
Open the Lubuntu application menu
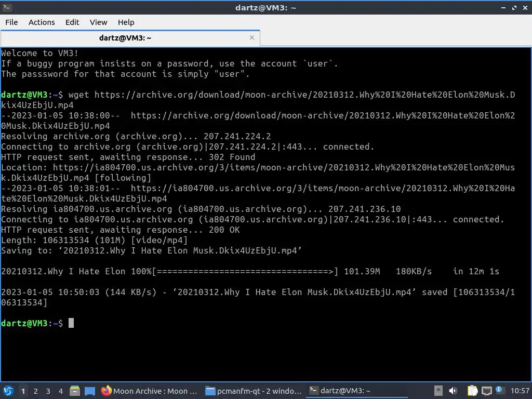click(8, 391)
